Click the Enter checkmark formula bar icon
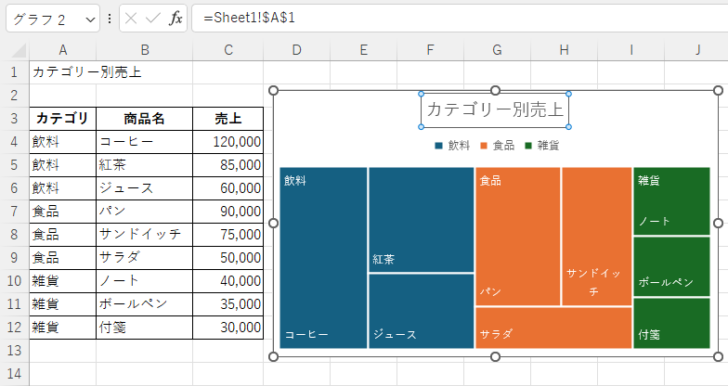 click(x=153, y=19)
